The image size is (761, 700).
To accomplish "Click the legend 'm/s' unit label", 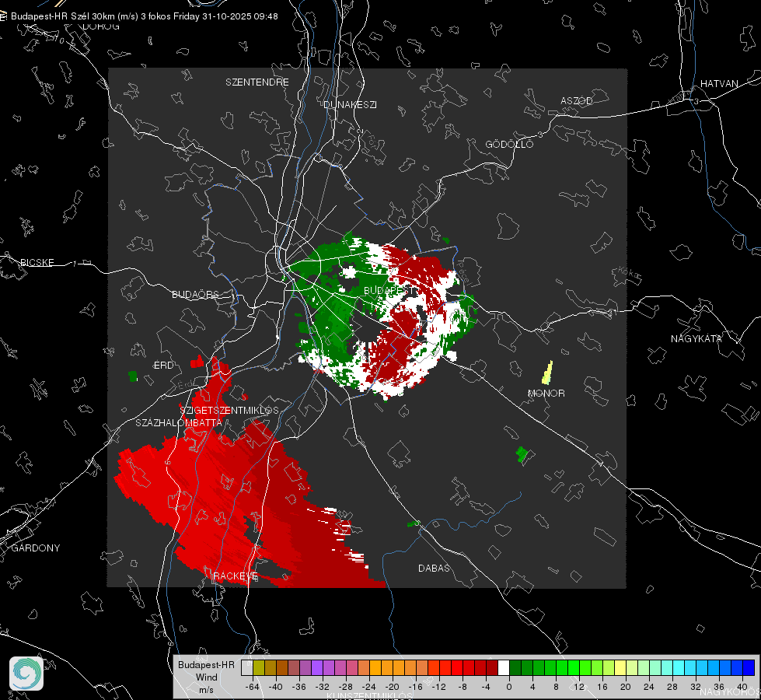I will (206, 690).
